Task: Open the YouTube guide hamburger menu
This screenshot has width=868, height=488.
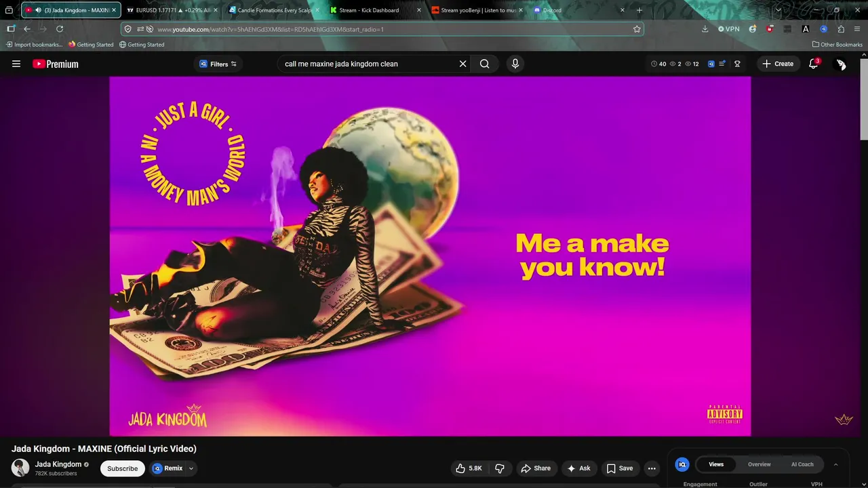Action: coord(16,64)
